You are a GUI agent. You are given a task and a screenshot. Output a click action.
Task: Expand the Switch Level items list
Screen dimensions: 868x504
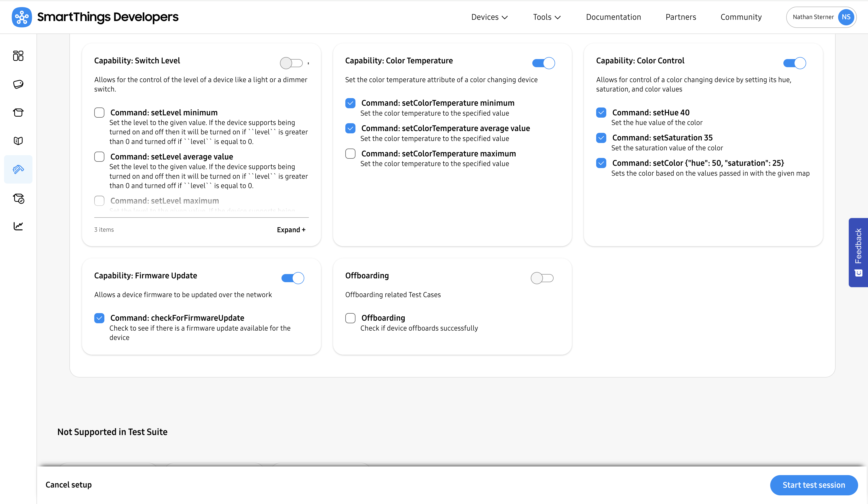click(x=291, y=230)
